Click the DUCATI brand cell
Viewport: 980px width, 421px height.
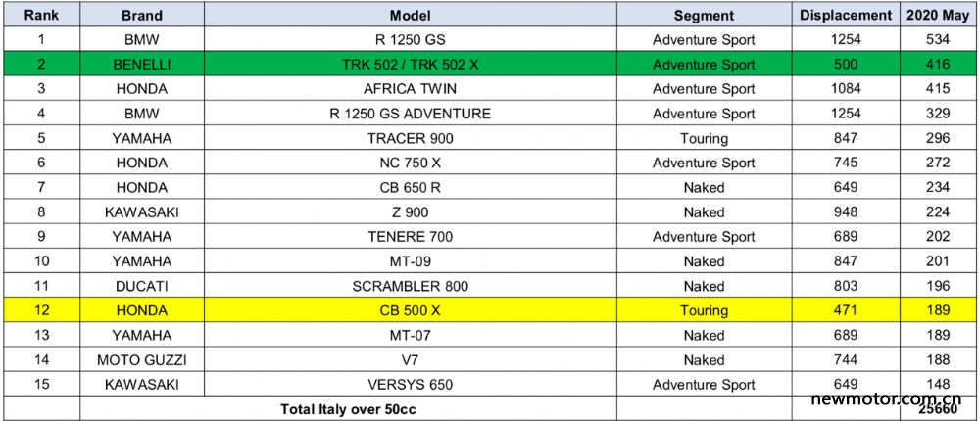(142, 286)
